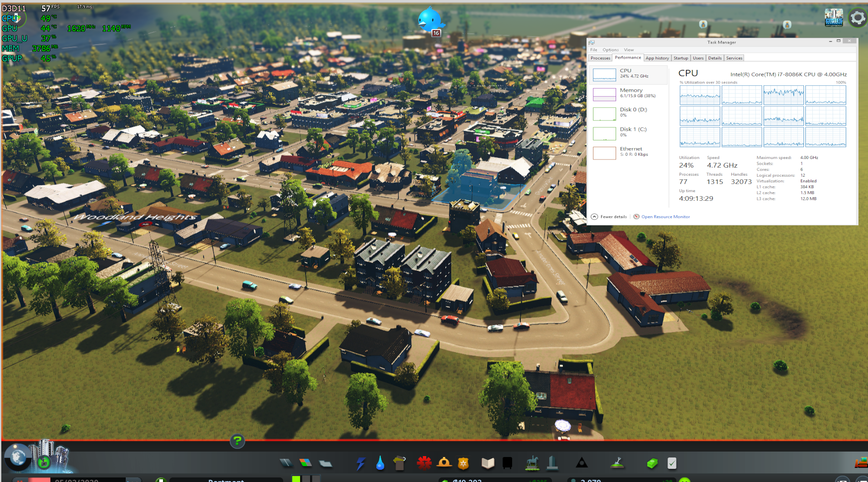This screenshot has height=482, width=868.
Task: Select the Ethernet performance entry
Action: pyautogui.click(x=629, y=153)
